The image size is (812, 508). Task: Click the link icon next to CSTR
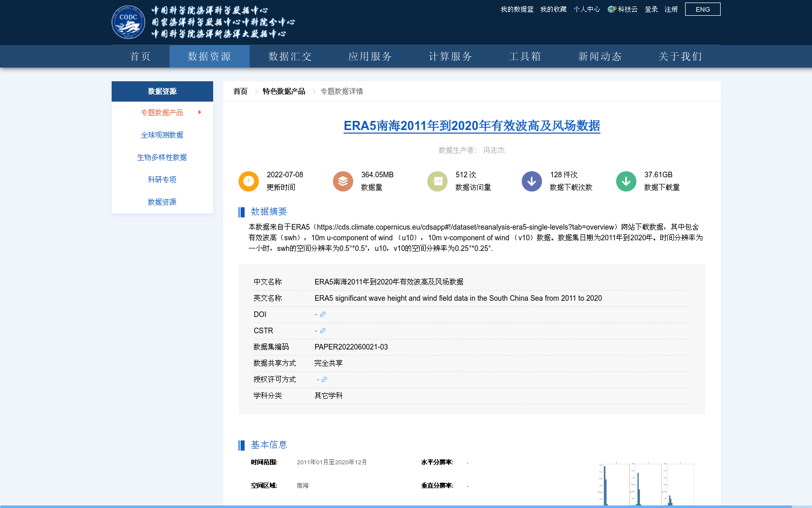tap(323, 331)
